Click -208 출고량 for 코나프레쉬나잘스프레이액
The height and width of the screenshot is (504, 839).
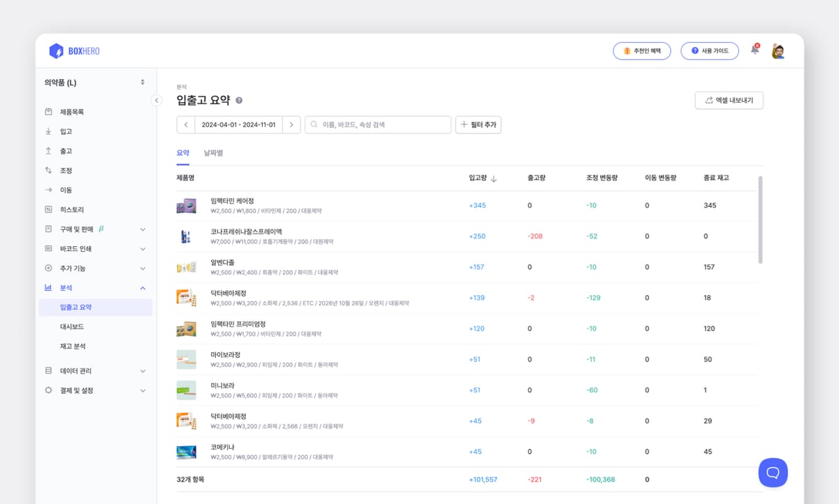point(535,236)
